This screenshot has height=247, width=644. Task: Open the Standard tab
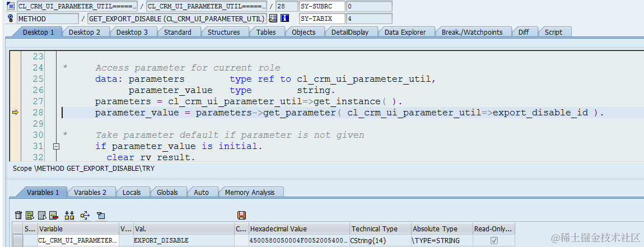pyautogui.click(x=178, y=32)
